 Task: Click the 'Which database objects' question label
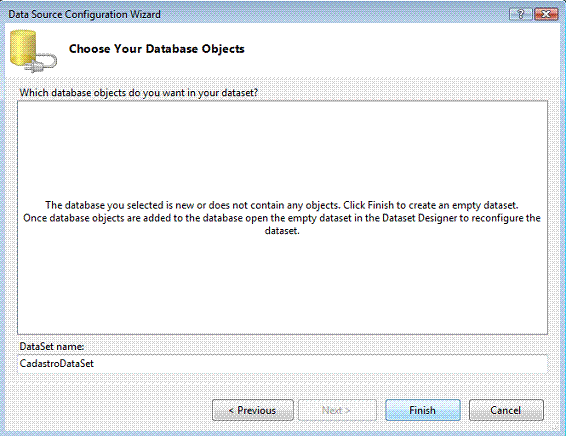[139, 93]
